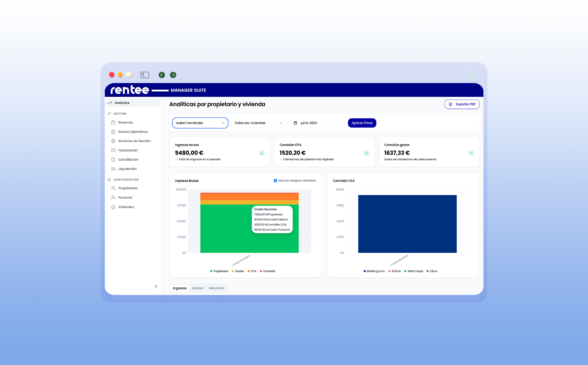
Task: Click the green back arrow icon
Action: (162, 75)
